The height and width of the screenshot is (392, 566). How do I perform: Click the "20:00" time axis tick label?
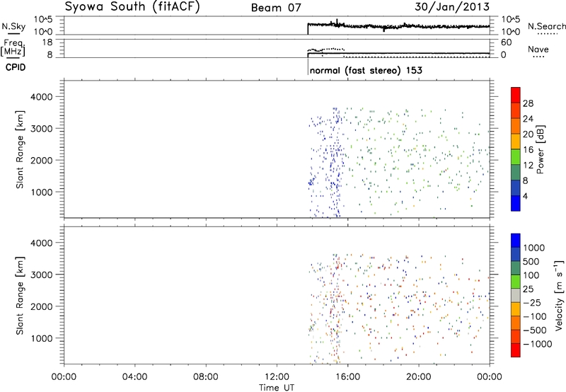[x=419, y=377]
